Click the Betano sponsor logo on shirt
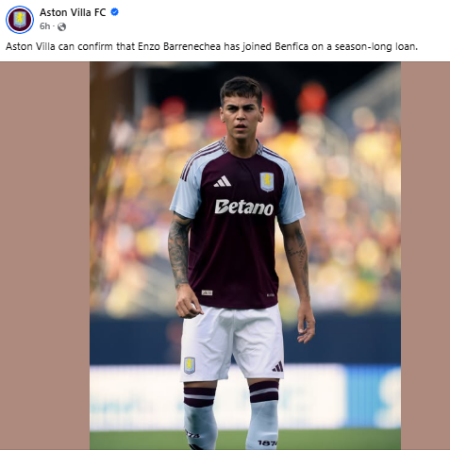 tap(244, 207)
